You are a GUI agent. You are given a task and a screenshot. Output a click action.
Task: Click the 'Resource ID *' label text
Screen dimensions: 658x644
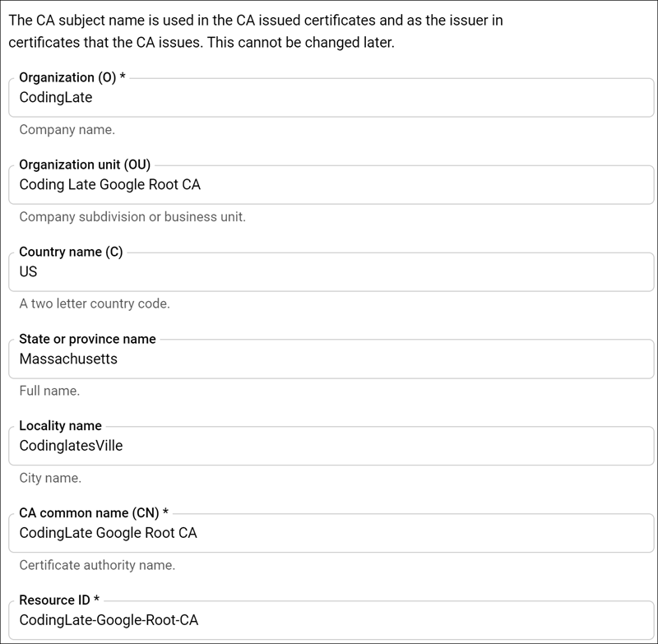click(59, 600)
